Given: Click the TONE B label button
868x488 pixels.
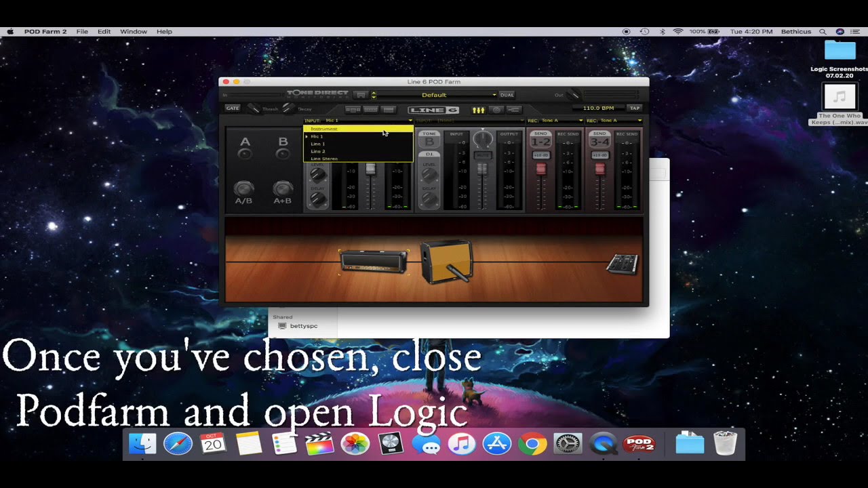Looking at the screenshot, I should [429, 139].
